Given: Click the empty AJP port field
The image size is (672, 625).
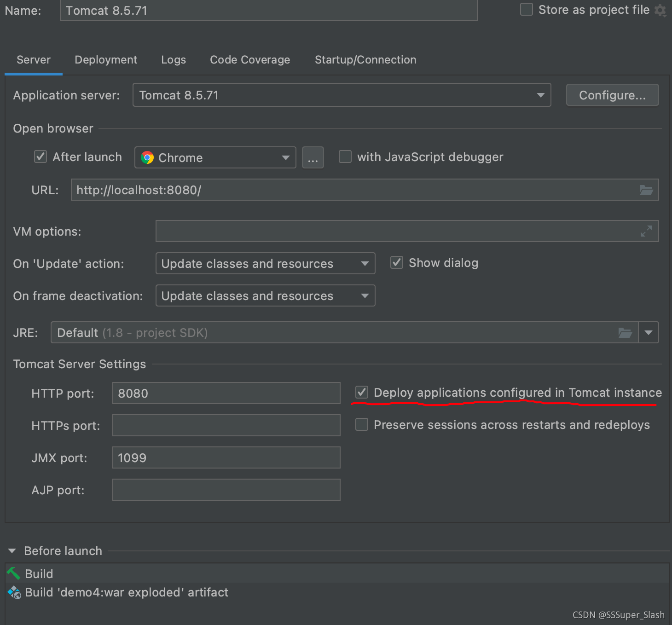Looking at the screenshot, I should pos(226,490).
